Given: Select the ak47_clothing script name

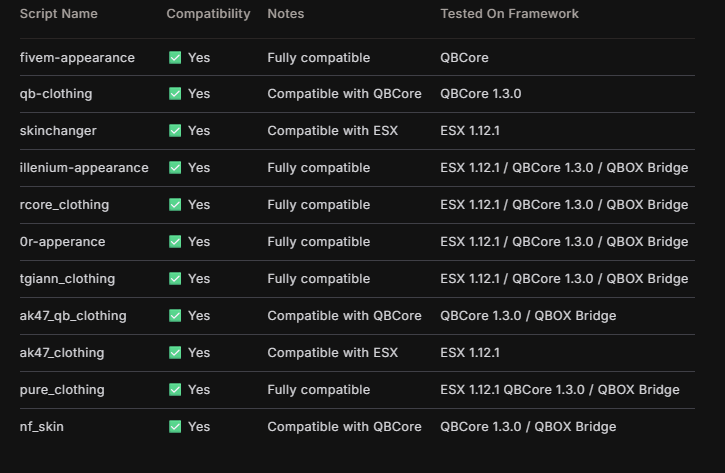Looking at the screenshot, I should click(x=62, y=353).
